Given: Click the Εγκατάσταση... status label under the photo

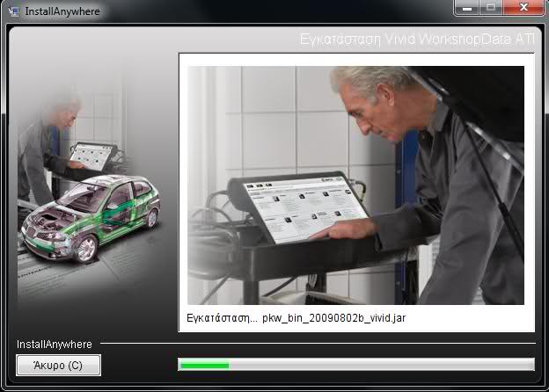Looking at the screenshot, I should point(222,317).
